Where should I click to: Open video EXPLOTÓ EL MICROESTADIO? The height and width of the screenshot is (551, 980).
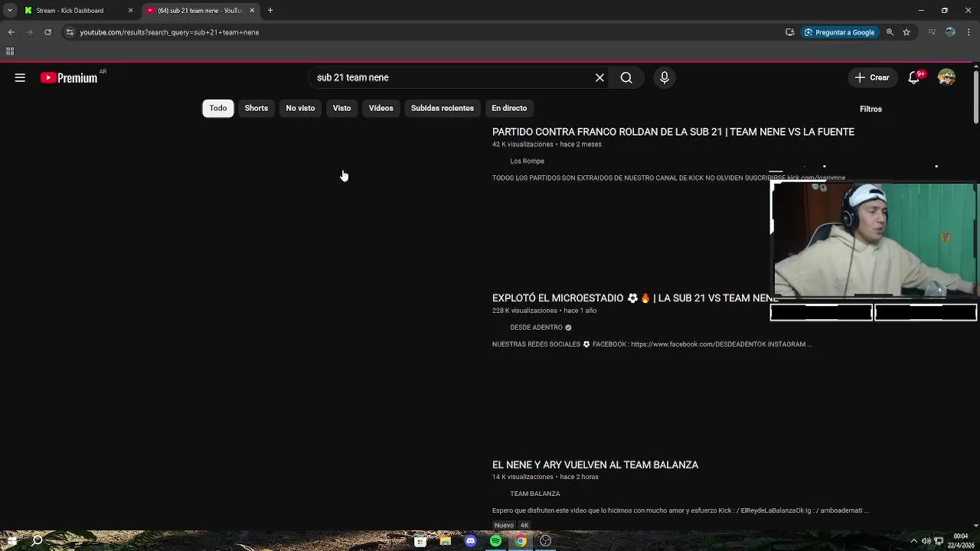[x=635, y=298]
